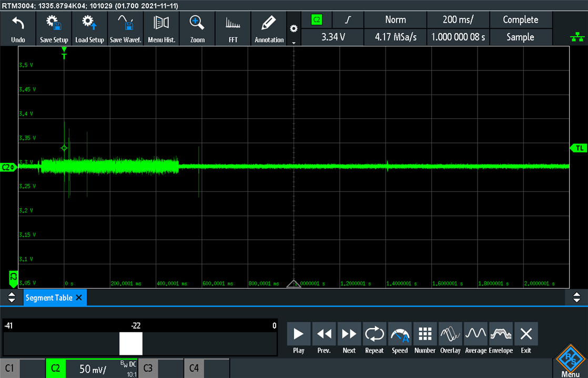Select the green T trigger position marker
Image resolution: width=588 pixels, height=378 pixels.
point(64,53)
